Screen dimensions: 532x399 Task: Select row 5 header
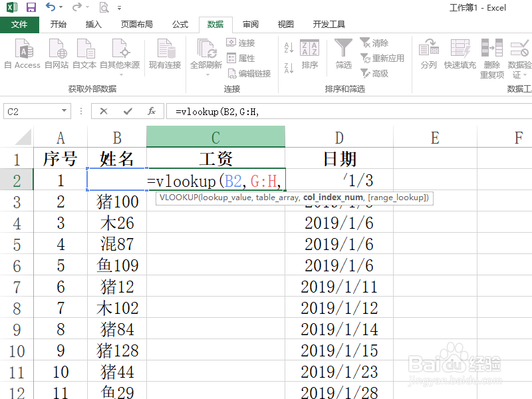(x=16, y=244)
